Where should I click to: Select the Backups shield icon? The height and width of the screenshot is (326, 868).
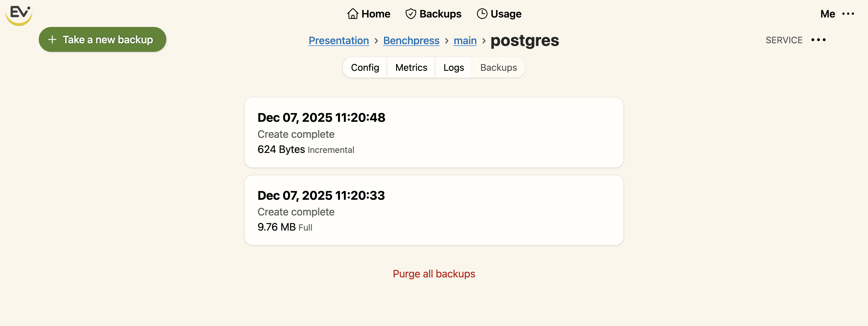410,14
